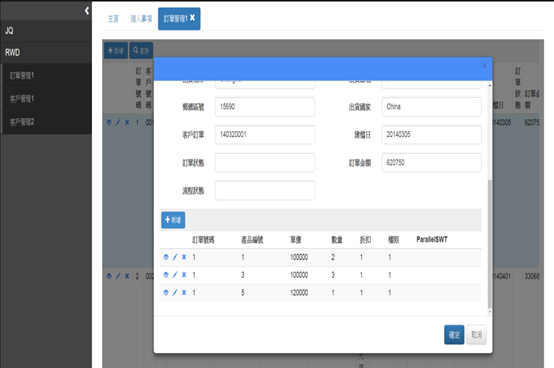Edit order 2 in background order list
554x368 pixels.
[118, 276]
